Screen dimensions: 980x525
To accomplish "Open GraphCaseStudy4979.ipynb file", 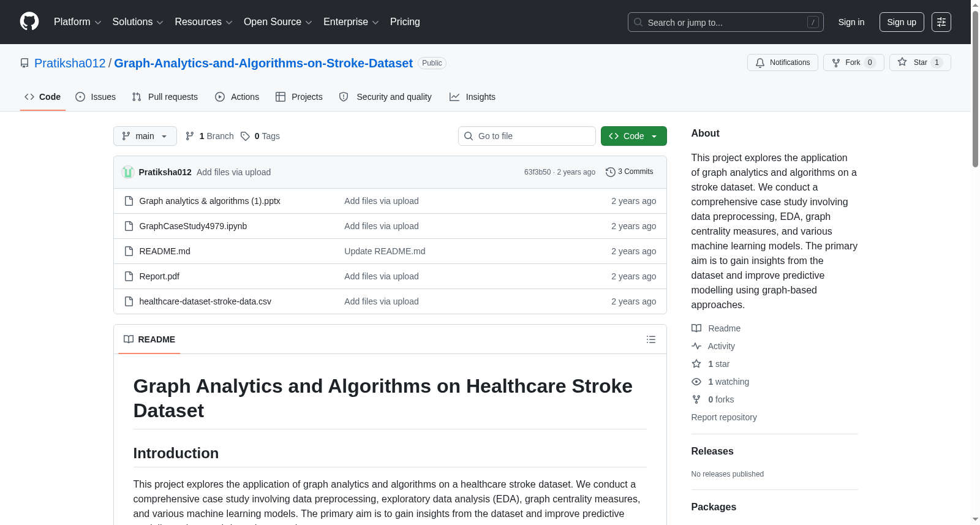I will pyautogui.click(x=193, y=226).
